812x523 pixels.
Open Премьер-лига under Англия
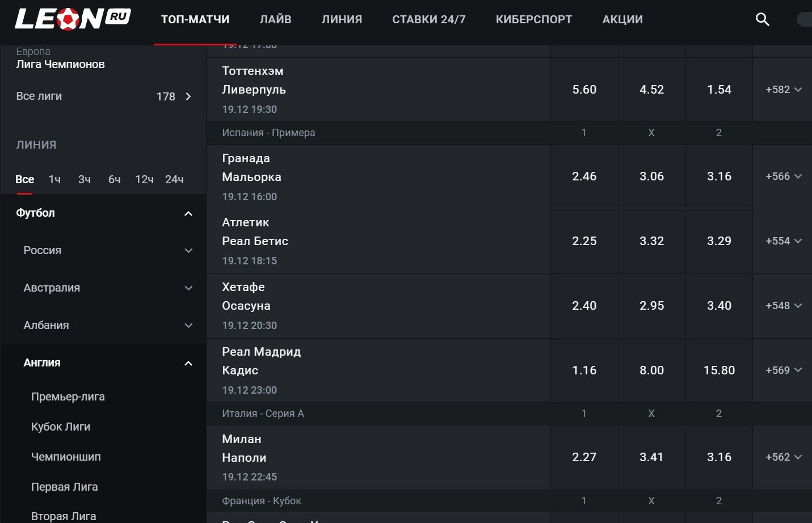[68, 397]
